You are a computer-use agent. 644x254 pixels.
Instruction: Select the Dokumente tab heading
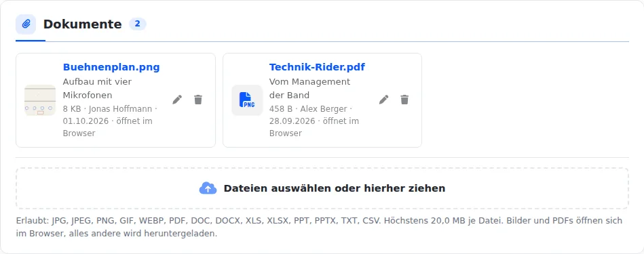[83, 24]
